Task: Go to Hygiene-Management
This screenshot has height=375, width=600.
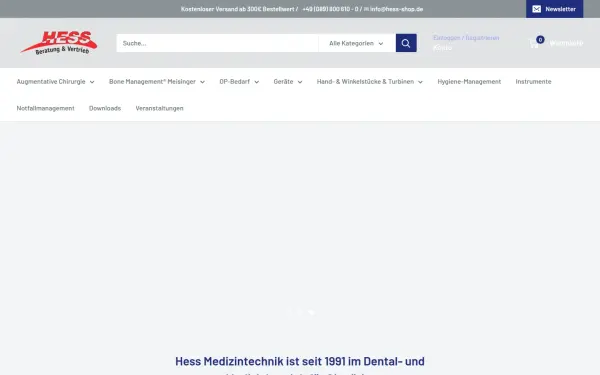Action: (x=469, y=82)
